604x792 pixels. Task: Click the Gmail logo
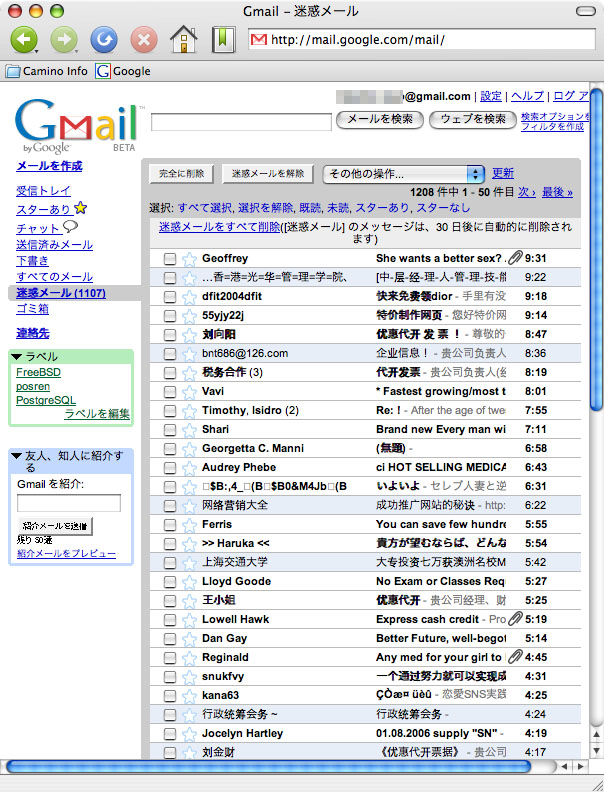tap(76, 125)
